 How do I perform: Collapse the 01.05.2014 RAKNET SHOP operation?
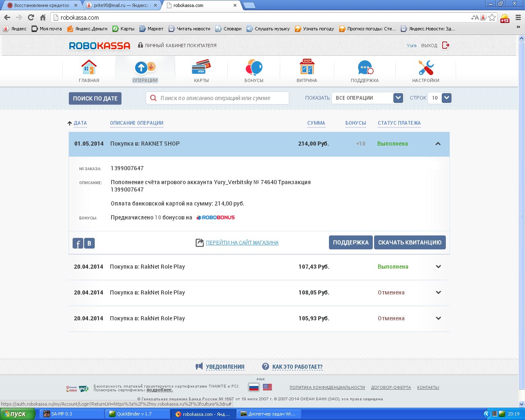point(438,144)
